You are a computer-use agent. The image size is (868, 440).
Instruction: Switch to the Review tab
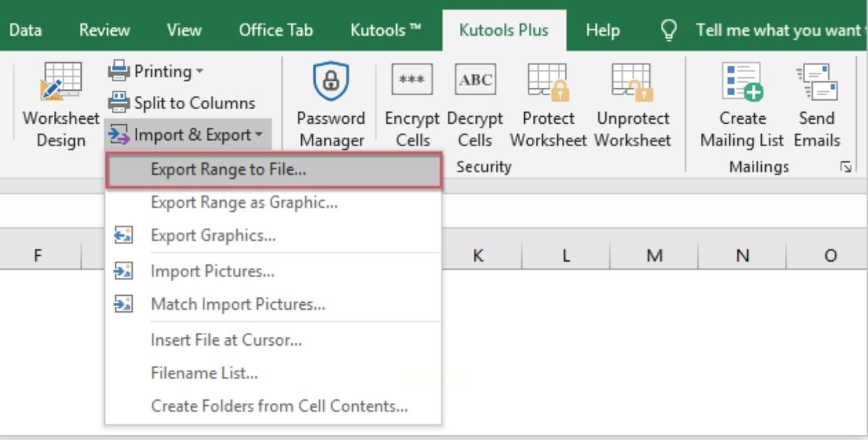[x=105, y=30]
